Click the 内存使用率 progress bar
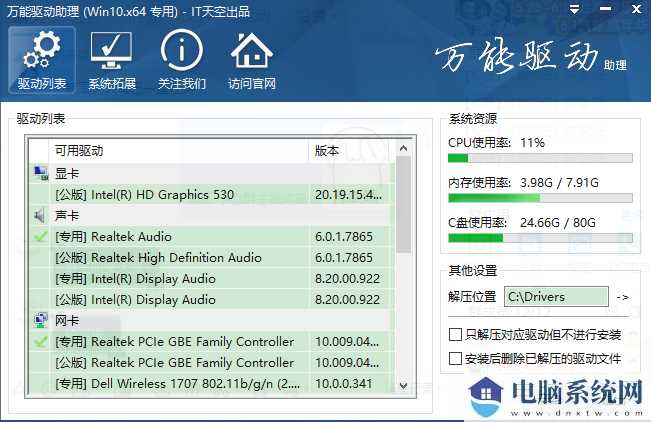 [x=540, y=198]
